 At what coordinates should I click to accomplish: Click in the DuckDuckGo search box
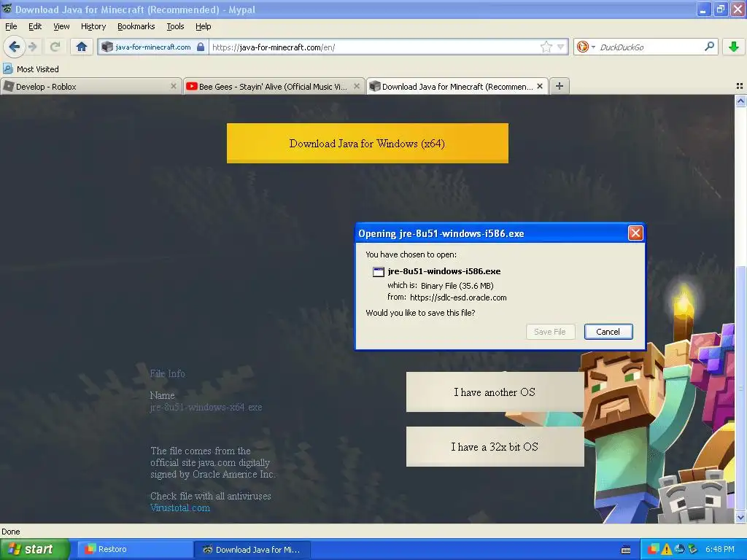[649, 47]
